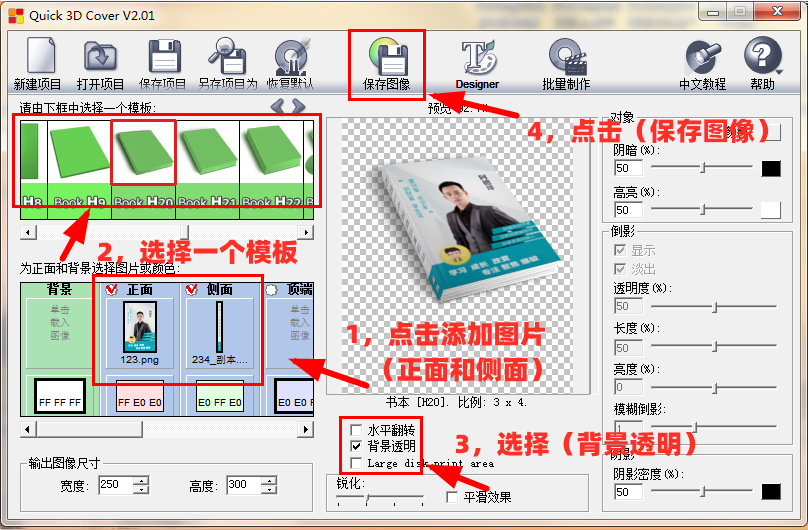Click the 阴影密度 percentage input field
808x530 pixels.
629,491
